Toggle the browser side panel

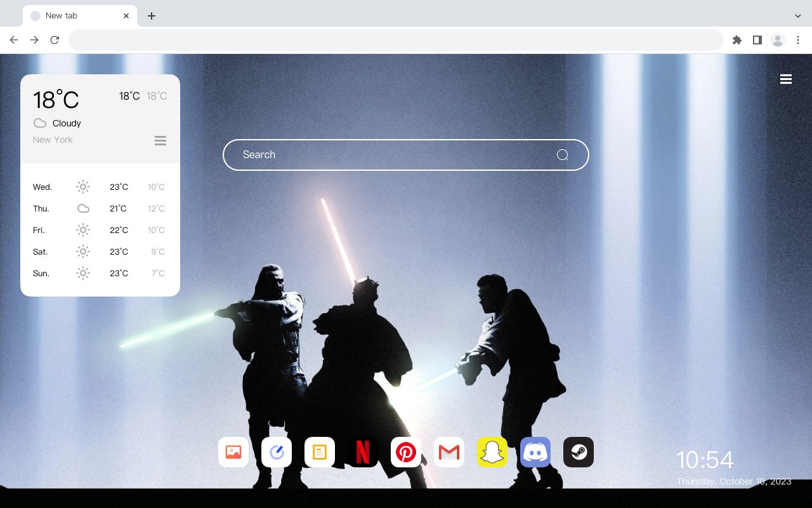point(757,40)
